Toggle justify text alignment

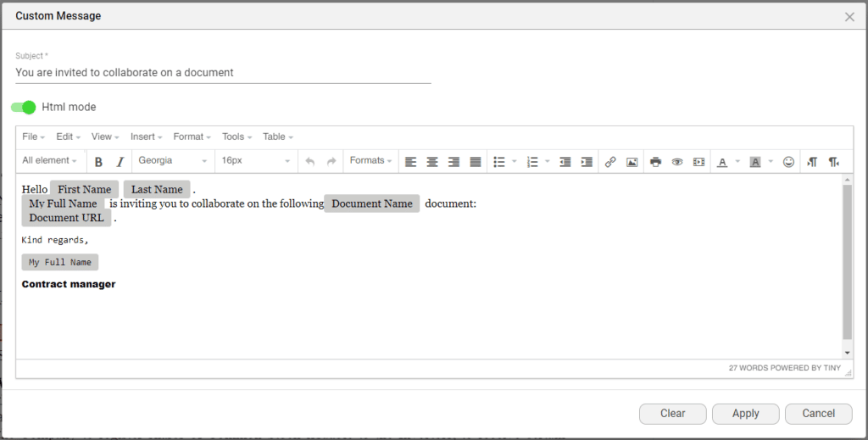point(476,161)
